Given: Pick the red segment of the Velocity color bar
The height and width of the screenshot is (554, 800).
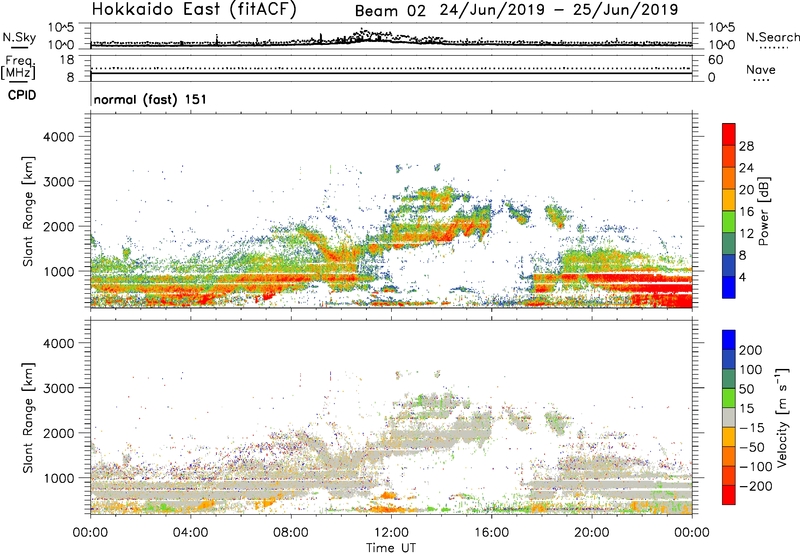Looking at the screenshot, I should click(729, 495).
